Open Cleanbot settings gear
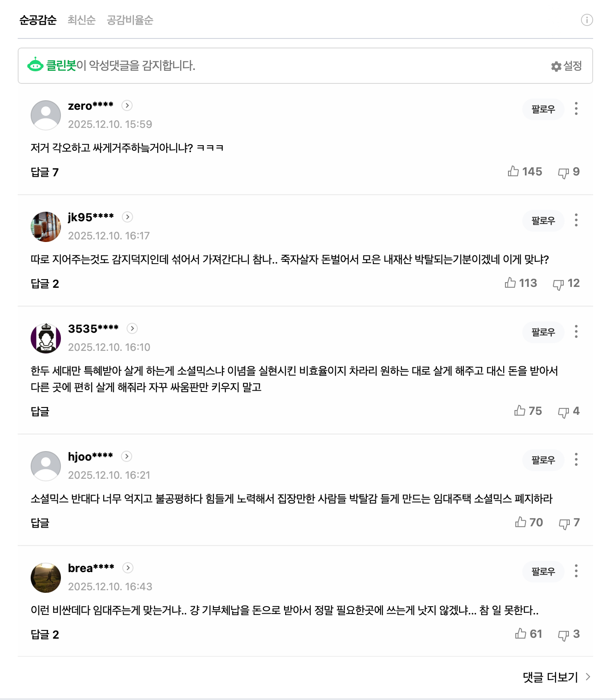Viewport: 616px width, 700px height. pyautogui.click(x=566, y=66)
